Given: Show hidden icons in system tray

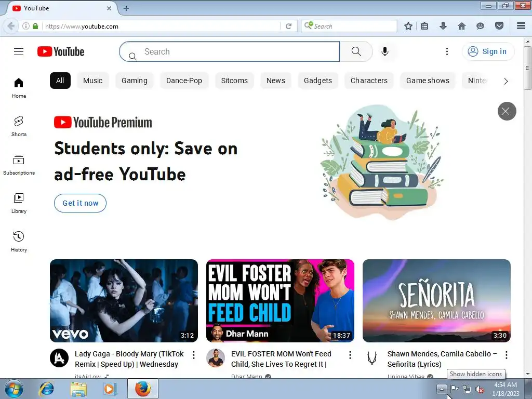Looking at the screenshot, I should click(442, 389).
